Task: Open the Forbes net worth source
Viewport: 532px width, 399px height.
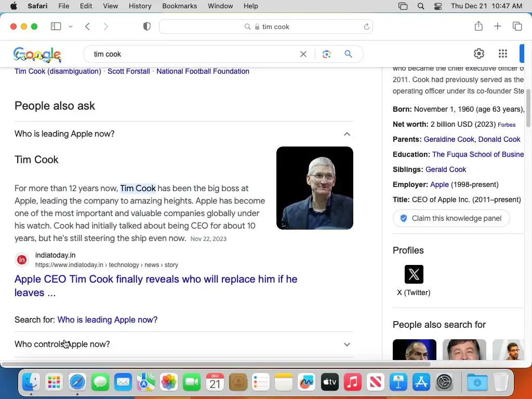Action: click(506, 125)
